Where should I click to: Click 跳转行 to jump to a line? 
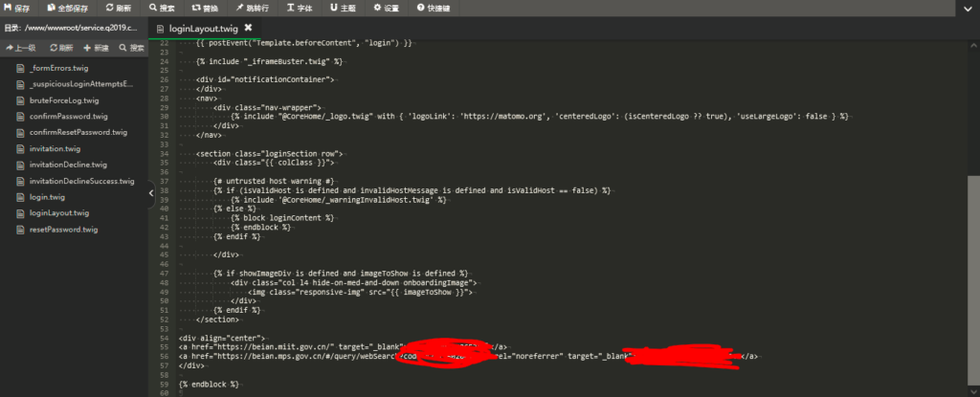pyautogui.click(x=252, y=8)
